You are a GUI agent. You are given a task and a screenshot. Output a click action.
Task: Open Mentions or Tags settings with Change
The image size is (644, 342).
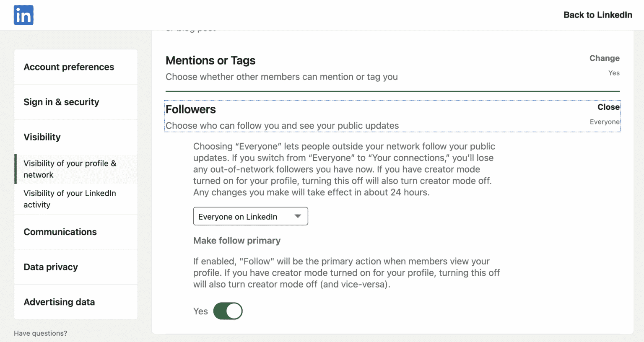pos(605,58)
